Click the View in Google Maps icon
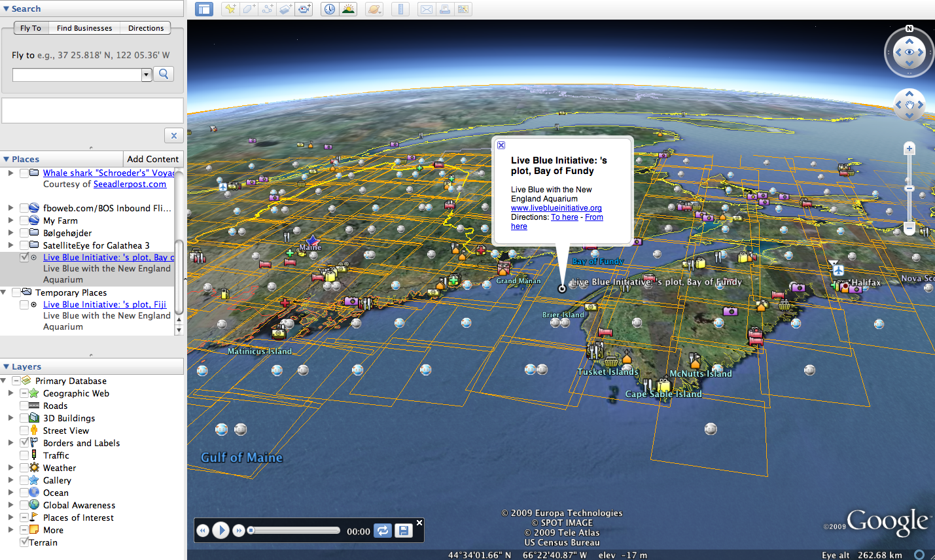 pyautogui.click(x=463, y=9)
